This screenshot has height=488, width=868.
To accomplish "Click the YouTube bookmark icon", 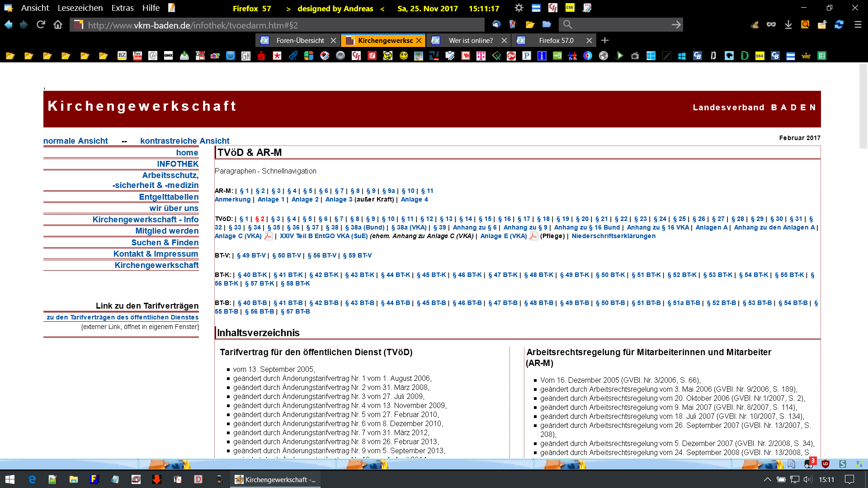I will click(137, 56).
